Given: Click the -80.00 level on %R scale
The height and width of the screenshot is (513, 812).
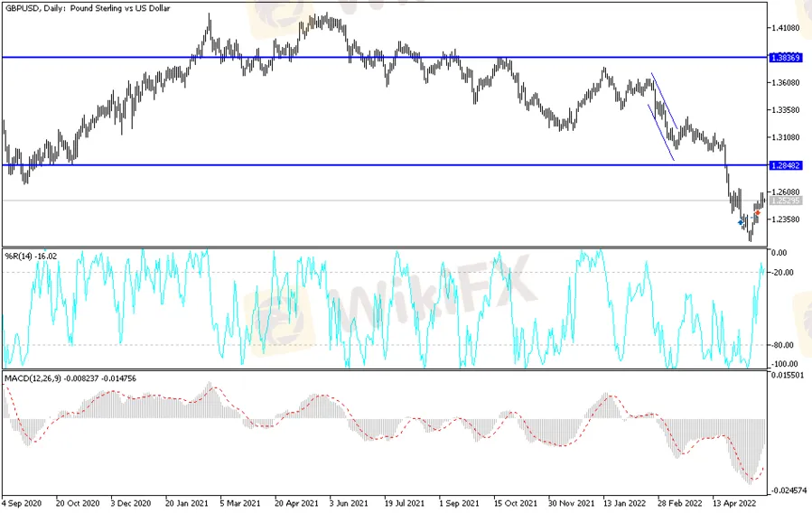Looking at the screenshot, I should [782, 345].
